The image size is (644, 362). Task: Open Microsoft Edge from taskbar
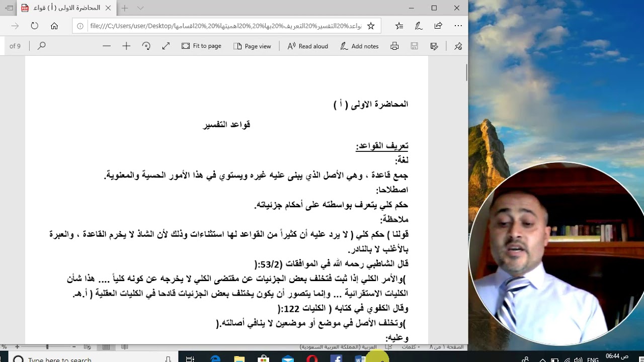tap(215, 359)
